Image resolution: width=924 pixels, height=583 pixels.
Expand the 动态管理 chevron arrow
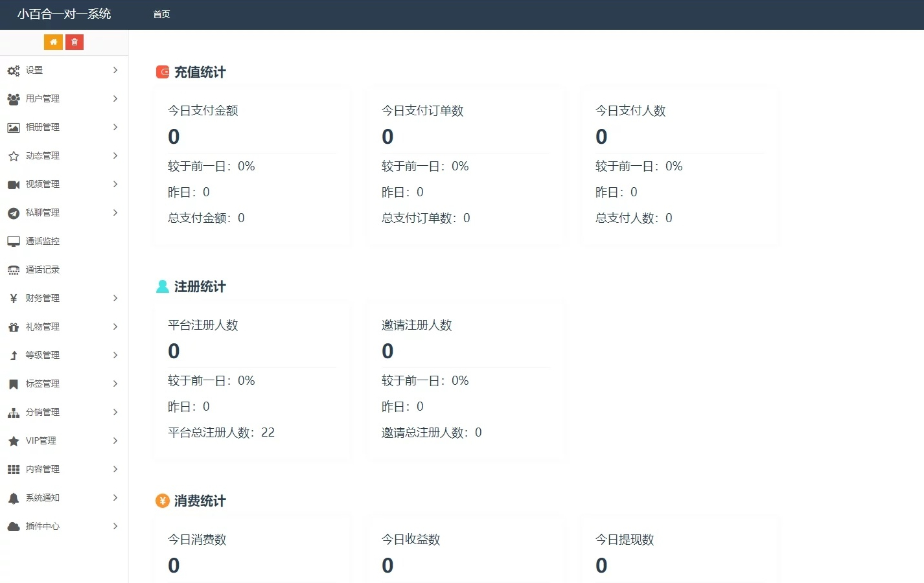[115, 155]
